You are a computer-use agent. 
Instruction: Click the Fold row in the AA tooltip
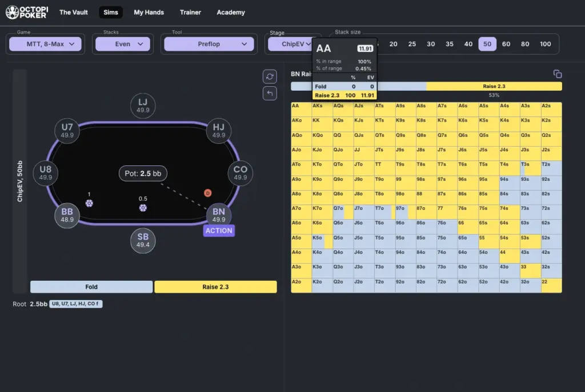[344, 87]
